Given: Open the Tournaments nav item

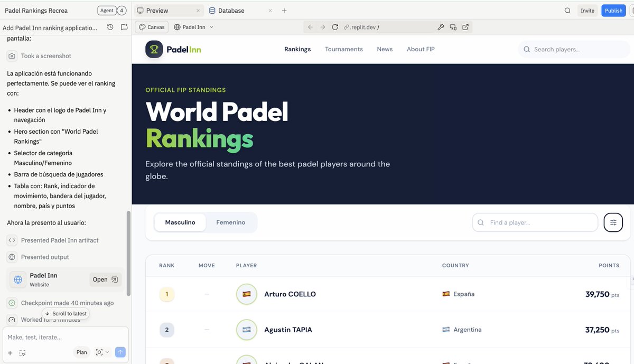Looking at the screenshot, I should (344, 49).
